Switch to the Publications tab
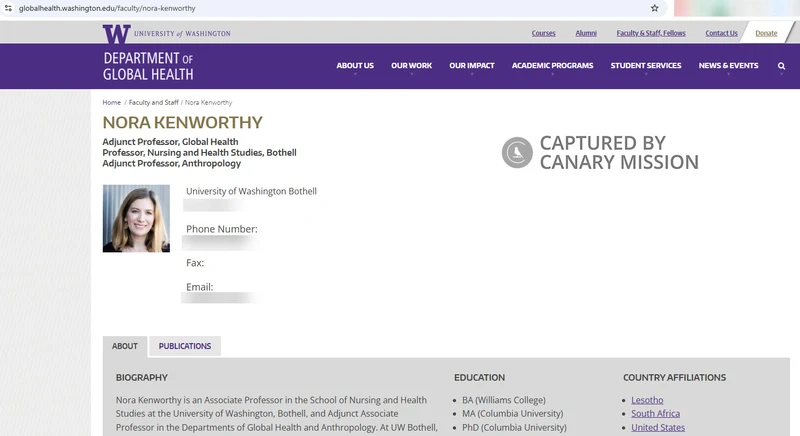 (x=185, y=346)
